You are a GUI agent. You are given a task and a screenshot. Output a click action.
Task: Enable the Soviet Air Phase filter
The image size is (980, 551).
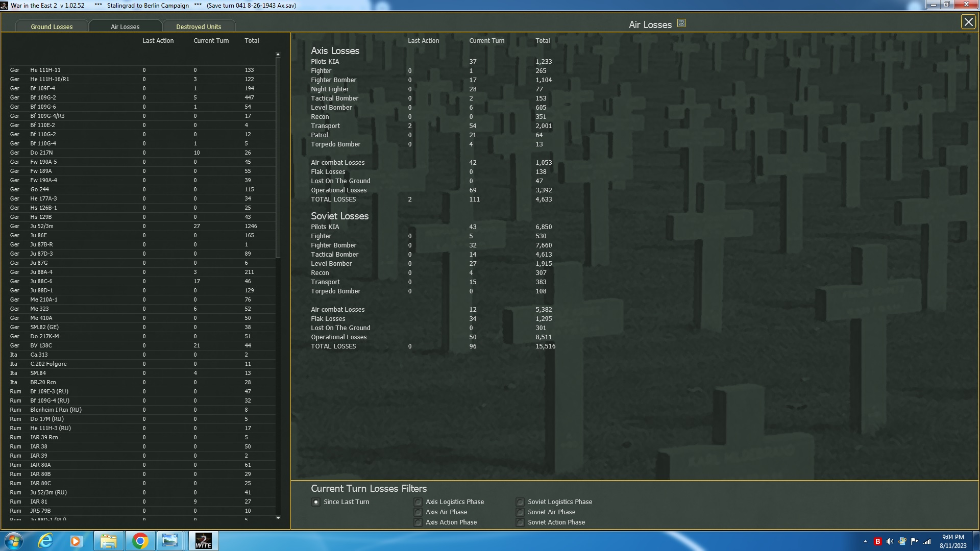(520, 512)
